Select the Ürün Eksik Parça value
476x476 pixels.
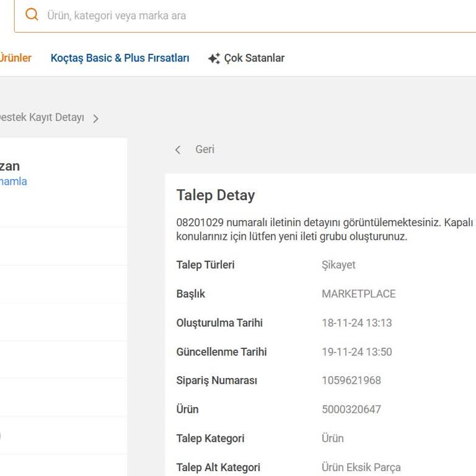point(361,467)
